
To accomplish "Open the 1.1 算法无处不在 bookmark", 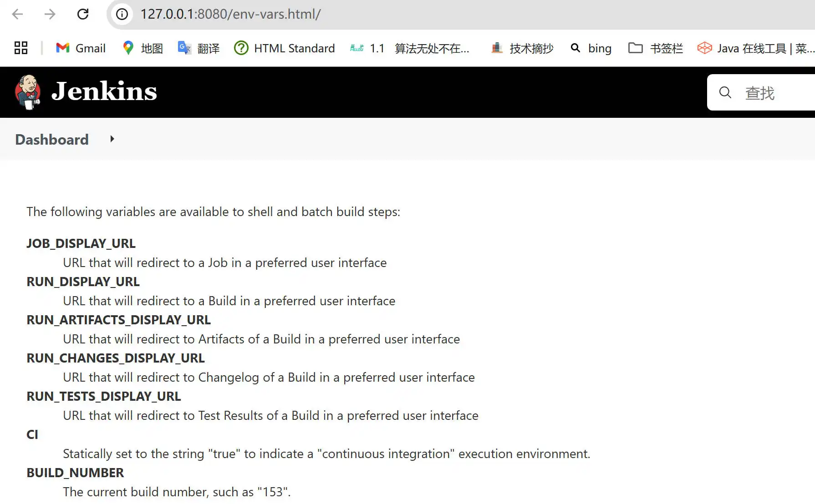I will pos(410,48).
